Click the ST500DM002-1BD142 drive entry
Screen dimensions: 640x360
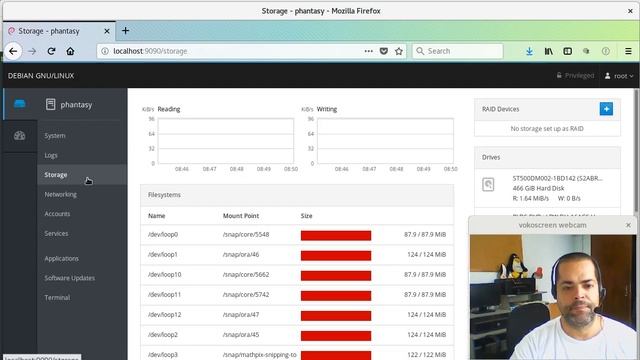point(547,188)
